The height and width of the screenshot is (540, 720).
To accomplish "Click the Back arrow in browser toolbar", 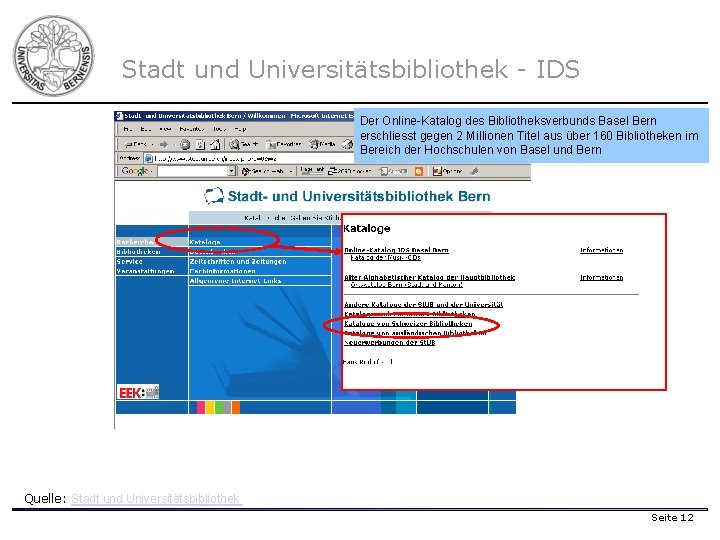I will pyautogui.click(x=135, y=144).
